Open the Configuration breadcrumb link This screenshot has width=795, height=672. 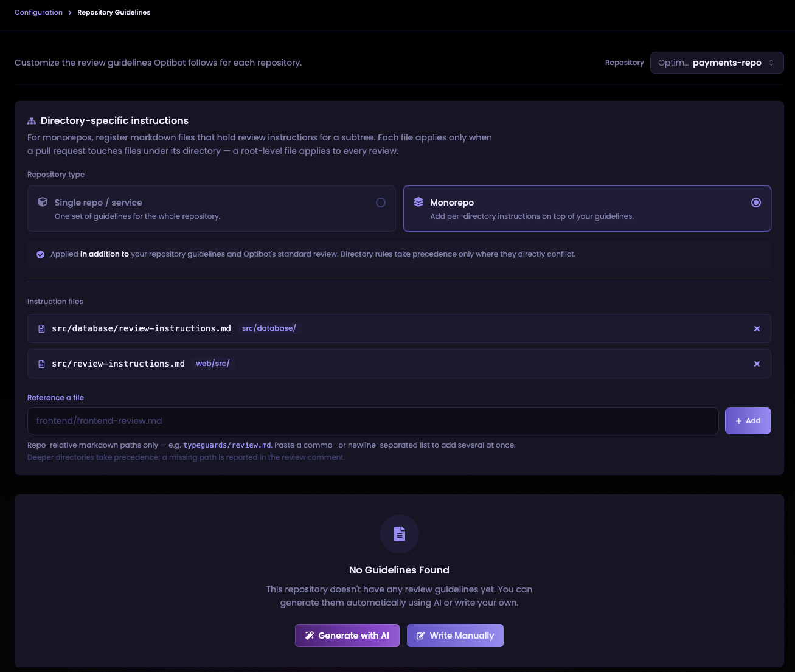pyautogui.click(x=38, y=12)
